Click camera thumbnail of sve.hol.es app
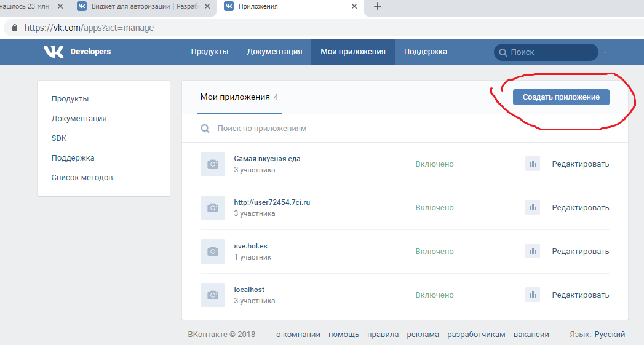Screen dimensions: 644x345 click(213, 252)
